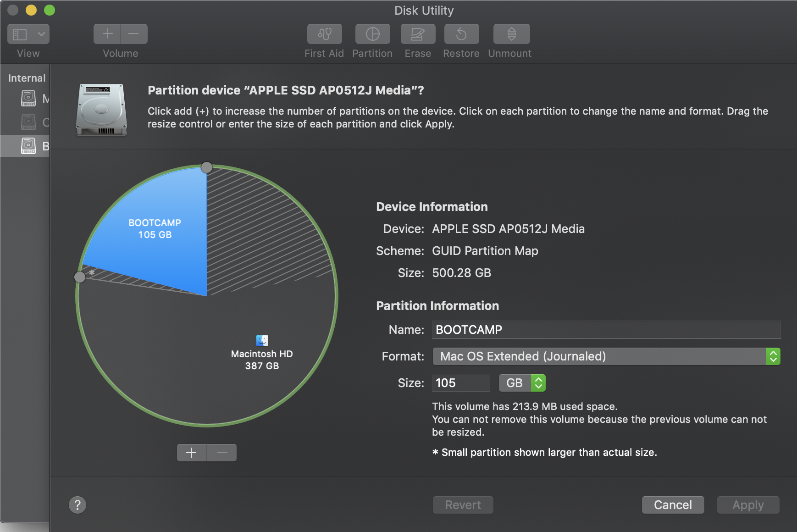Click the Revert button
The width and height of the screenshot is (797, 532).
463,505
